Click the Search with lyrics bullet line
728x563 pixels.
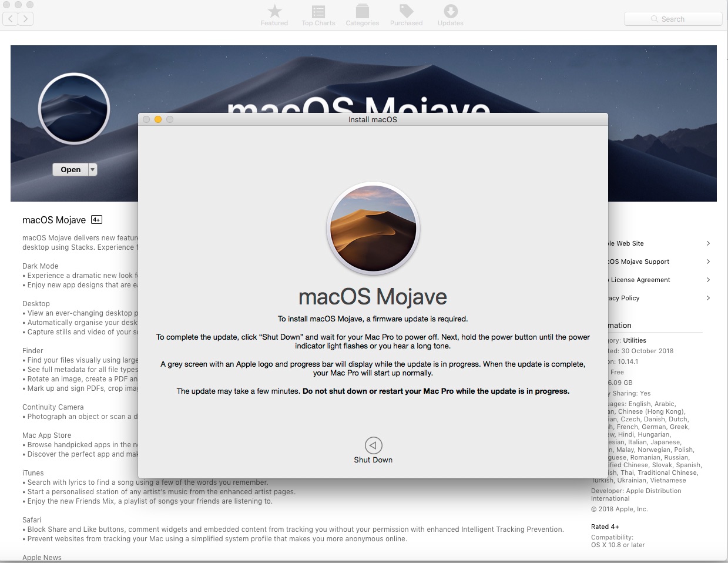tap(146, 482)
